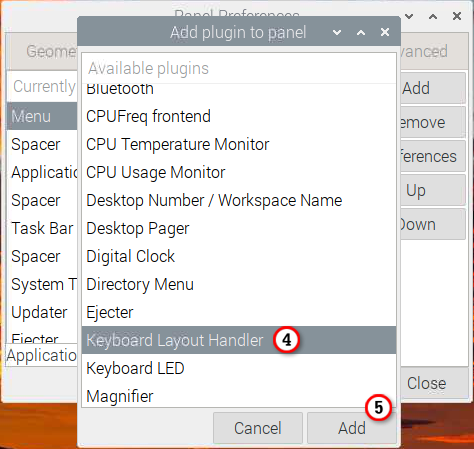Minimize the Add plugin to panel dialog

point(337,32)
